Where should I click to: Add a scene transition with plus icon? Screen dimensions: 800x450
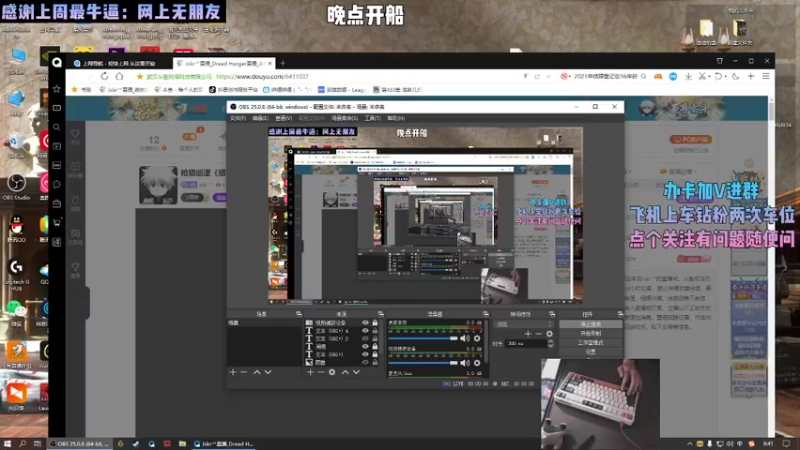pos(528,334)
